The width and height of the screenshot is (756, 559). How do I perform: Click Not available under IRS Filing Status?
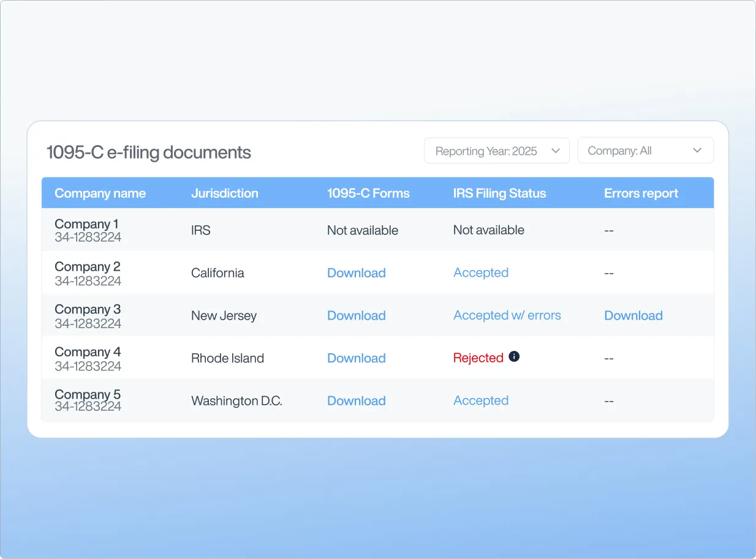pyautogui.click(x=489, y=230)
